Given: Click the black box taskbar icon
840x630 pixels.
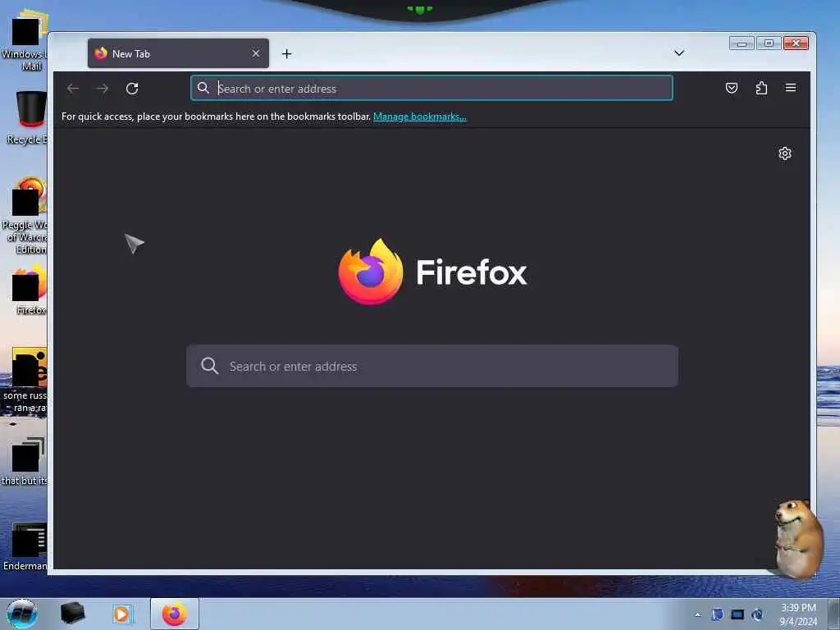Looking at the screenshot, I should pyautogui.click(x=72, y=614).
